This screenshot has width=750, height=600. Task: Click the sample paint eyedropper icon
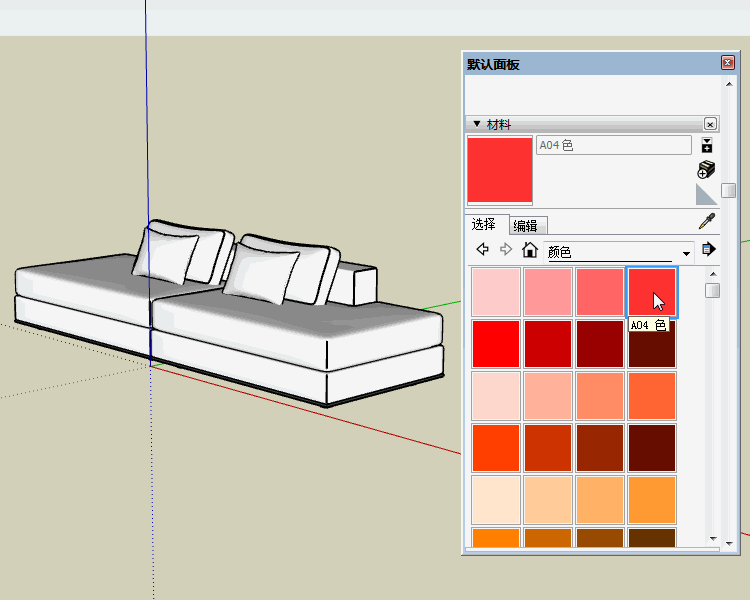click(706, 222)
